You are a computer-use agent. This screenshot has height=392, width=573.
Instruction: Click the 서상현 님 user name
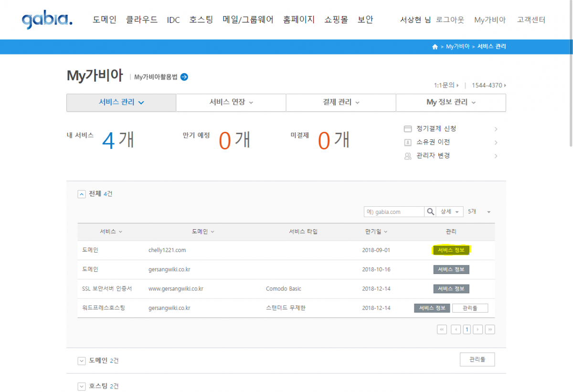(x=415, y=20)
